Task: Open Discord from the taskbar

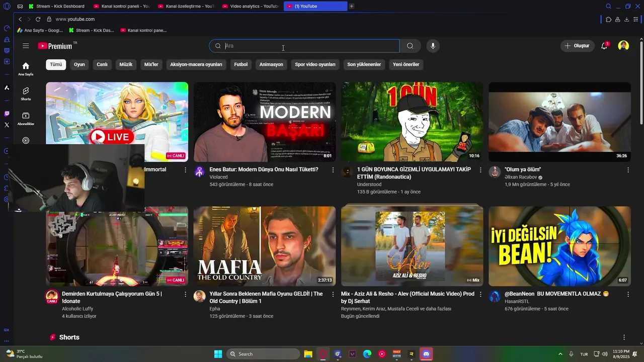Action: tap(426, 354)
